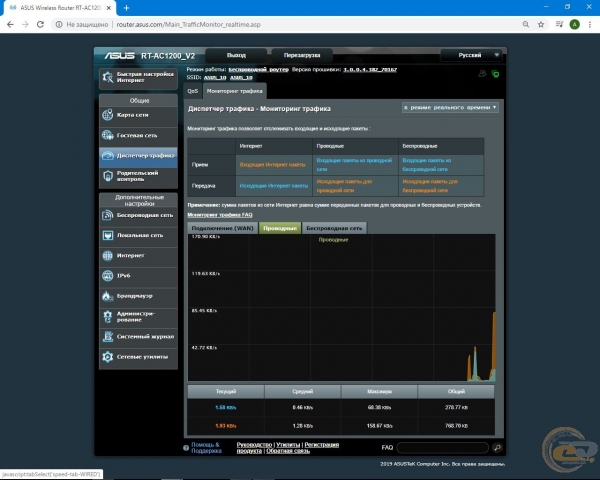The image size is (600, 480).
Task: Open the media control icon in toolbar
Action: (x=559, y=24)
